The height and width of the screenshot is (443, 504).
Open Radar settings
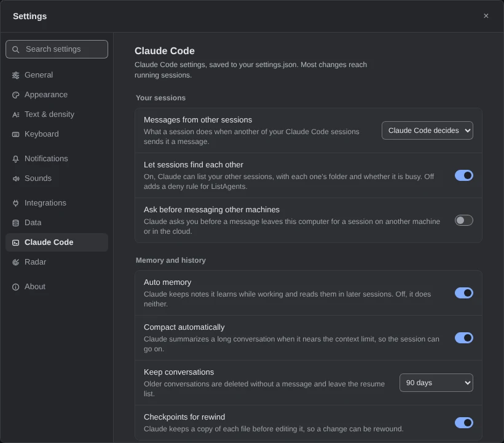(57, 262)
